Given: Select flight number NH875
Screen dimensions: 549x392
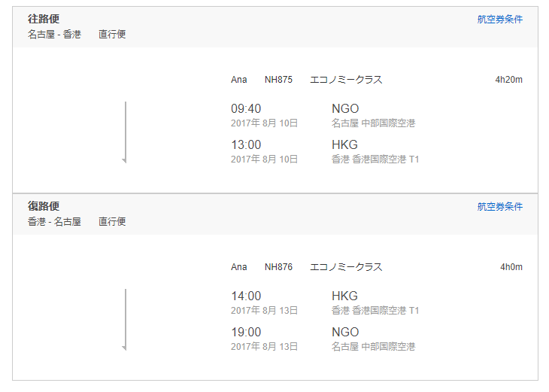Looking at the screenshot, I should (x=278, y=80).
